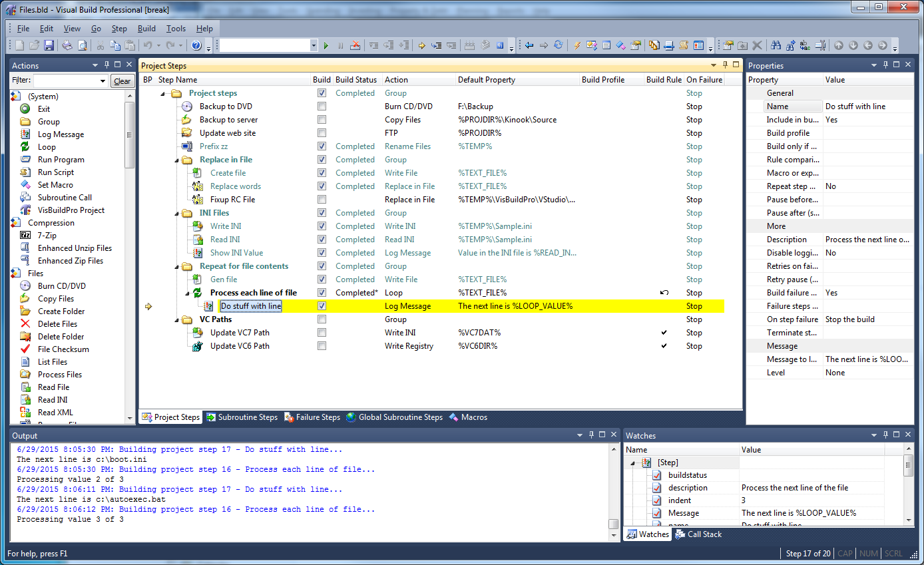Select the 7-Zip action icon
This screenshot has height=565, width=924.
tap(25, 235)
